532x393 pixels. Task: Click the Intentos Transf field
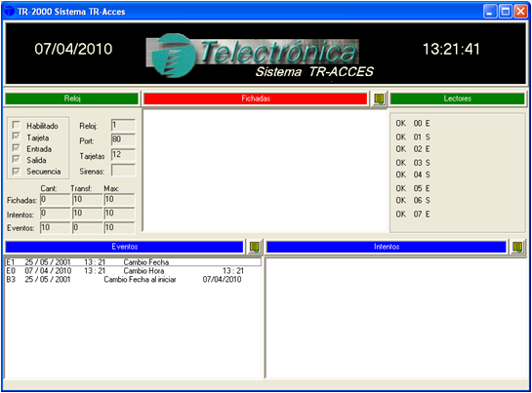point(87,214)
